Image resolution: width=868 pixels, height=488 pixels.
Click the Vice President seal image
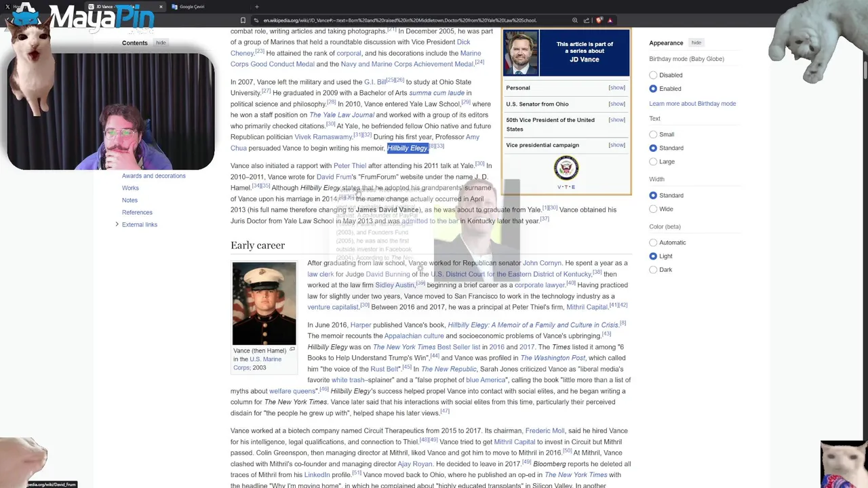click(x=566, y=168)
